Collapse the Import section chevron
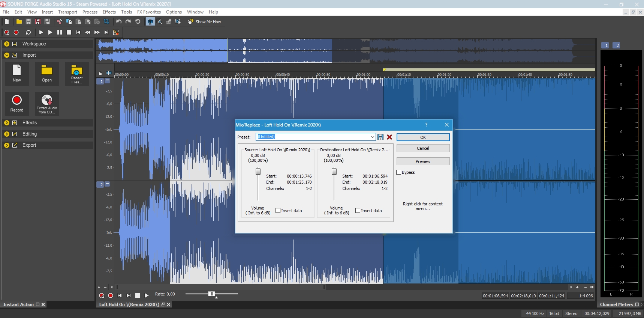Viewport: 644px width, 318px height. (7, 55)
